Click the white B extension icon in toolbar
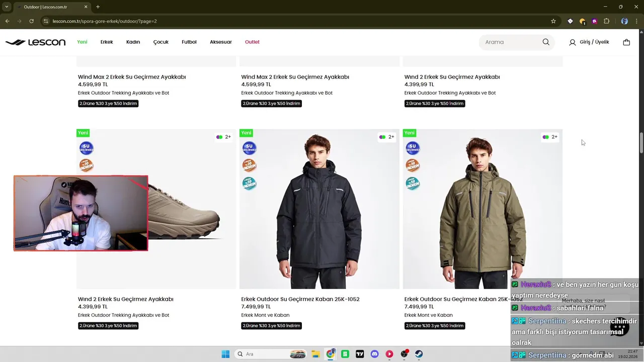The height and width of the screenshot is (362, 644). (570, 21)
